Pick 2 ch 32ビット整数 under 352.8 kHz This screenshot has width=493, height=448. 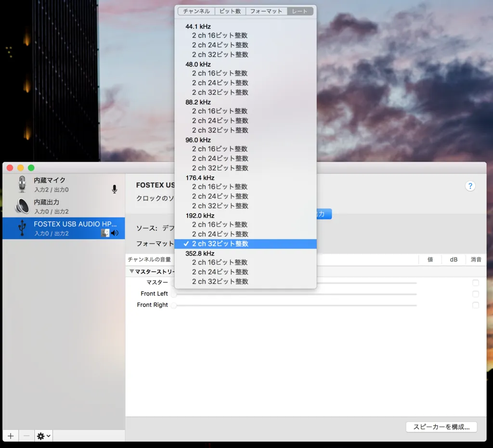pos(220,282)
